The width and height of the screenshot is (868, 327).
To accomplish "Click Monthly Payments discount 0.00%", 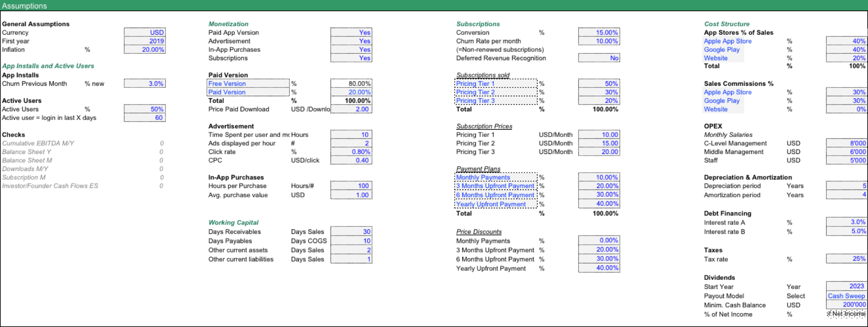I will [599, 240].
